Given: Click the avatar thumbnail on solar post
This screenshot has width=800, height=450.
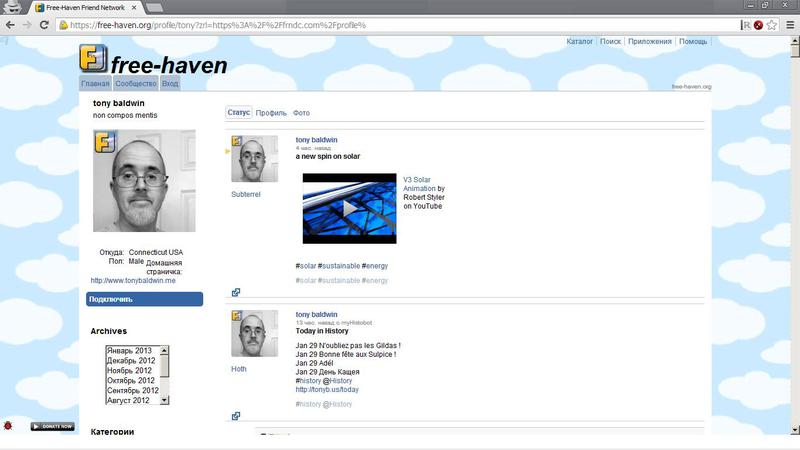Looking at the screenshot, I should click(255, 159).
